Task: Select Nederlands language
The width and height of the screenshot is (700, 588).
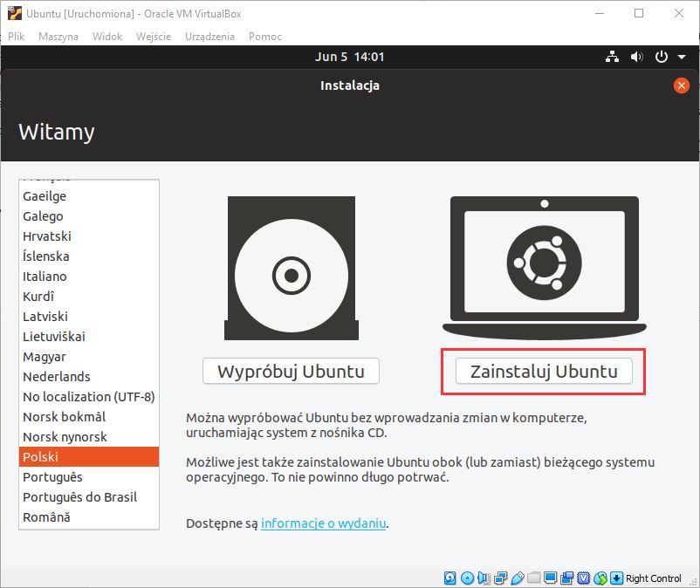Action: [89, 377]
